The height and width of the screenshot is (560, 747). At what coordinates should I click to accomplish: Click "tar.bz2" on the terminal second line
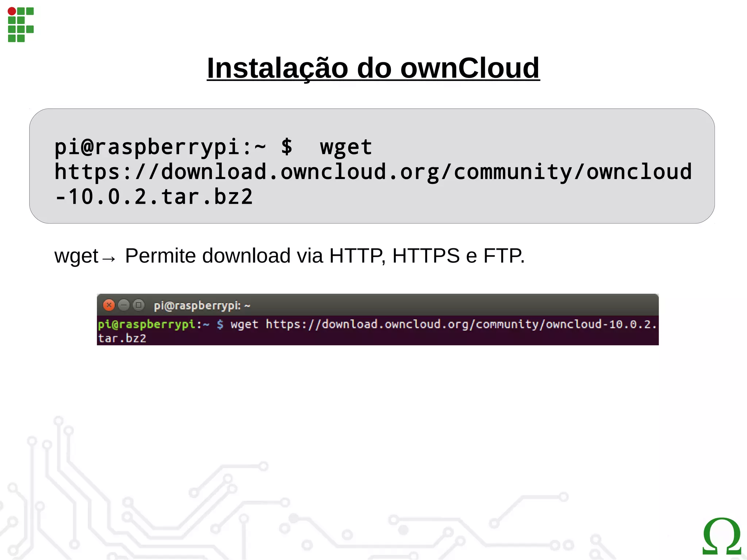click(122, 338)
